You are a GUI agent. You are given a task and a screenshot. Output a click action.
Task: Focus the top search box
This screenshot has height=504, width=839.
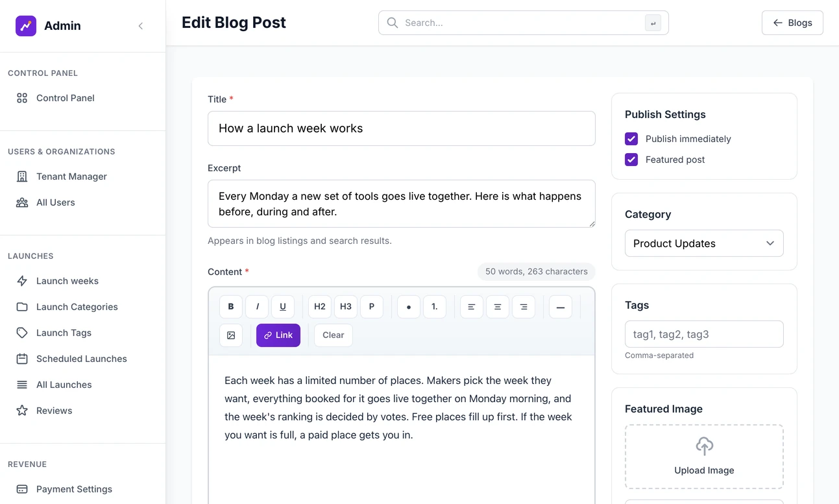click(x=524, y=23)
